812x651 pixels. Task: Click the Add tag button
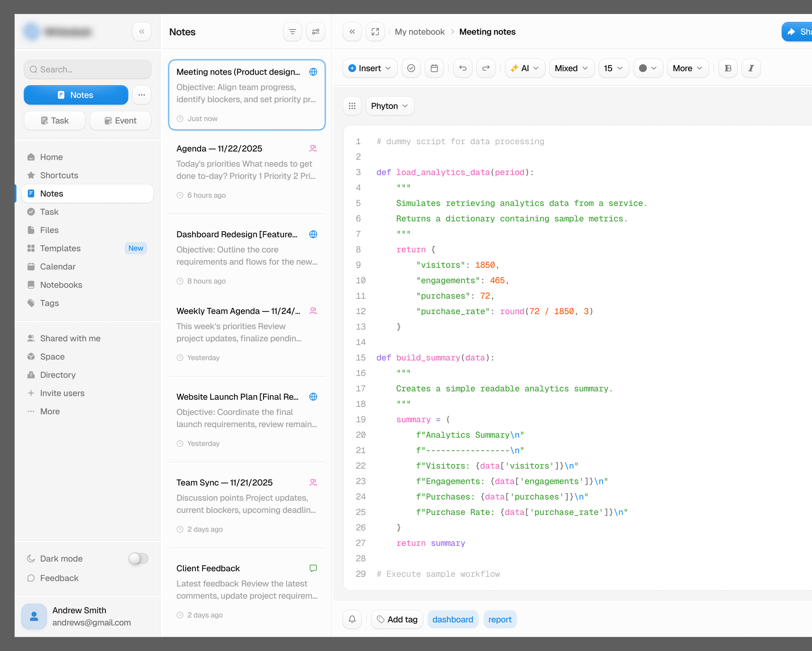point(397,619)
